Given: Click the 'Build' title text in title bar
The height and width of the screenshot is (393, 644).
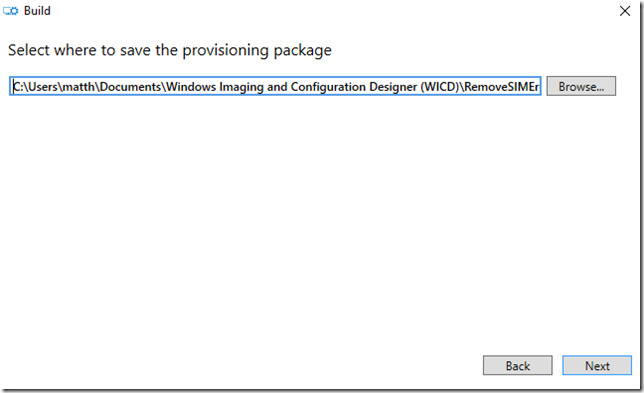Looking at the screenshot, I should (37, 11).
